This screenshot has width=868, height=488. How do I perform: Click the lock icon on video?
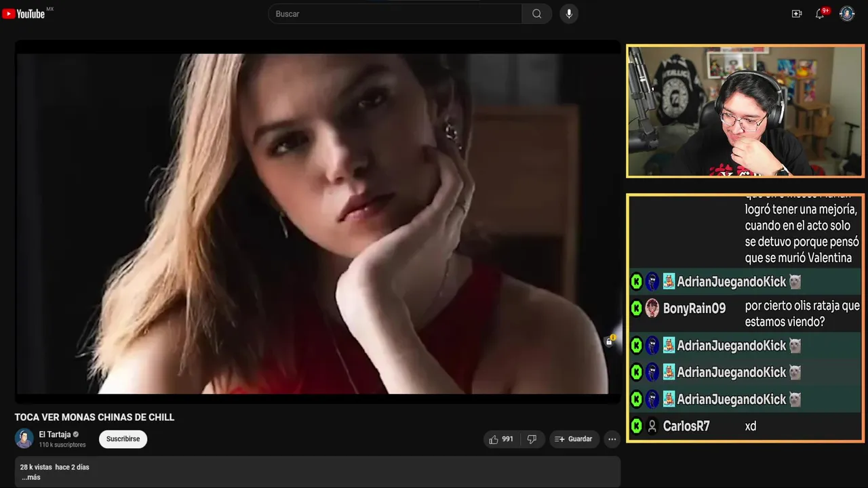(x=609, y=341)
